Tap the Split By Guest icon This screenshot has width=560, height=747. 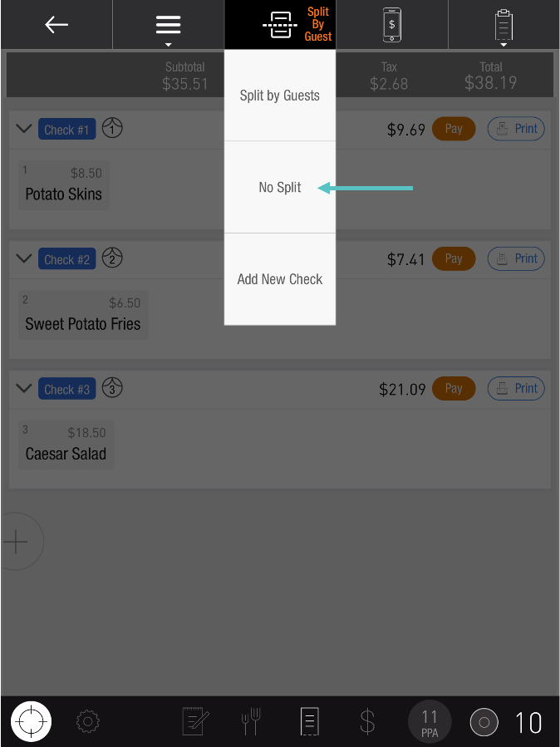[x=280, y=25]
